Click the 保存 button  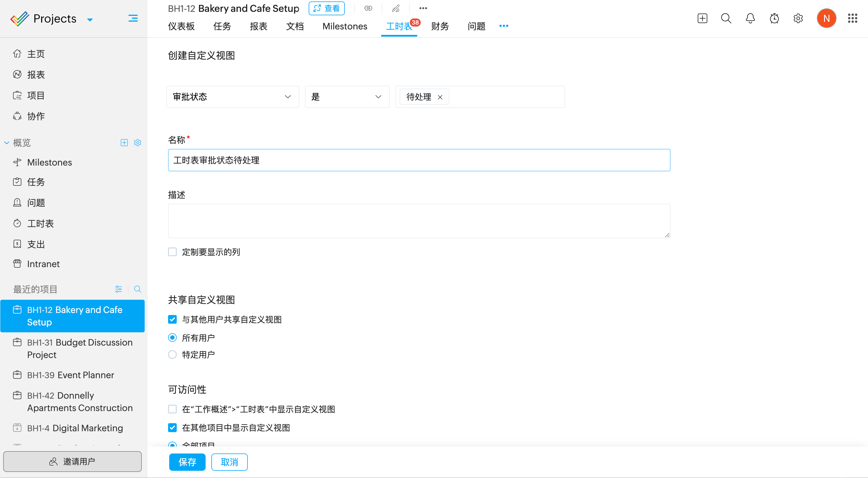pyautogui.click(x=187, y=462)
